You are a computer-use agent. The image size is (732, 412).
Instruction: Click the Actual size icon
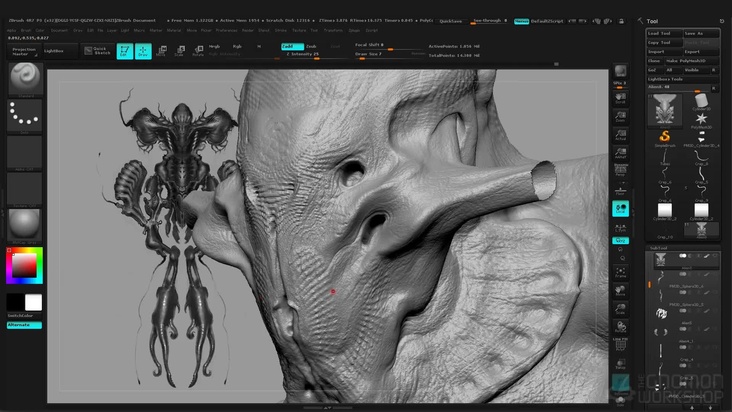620,135
